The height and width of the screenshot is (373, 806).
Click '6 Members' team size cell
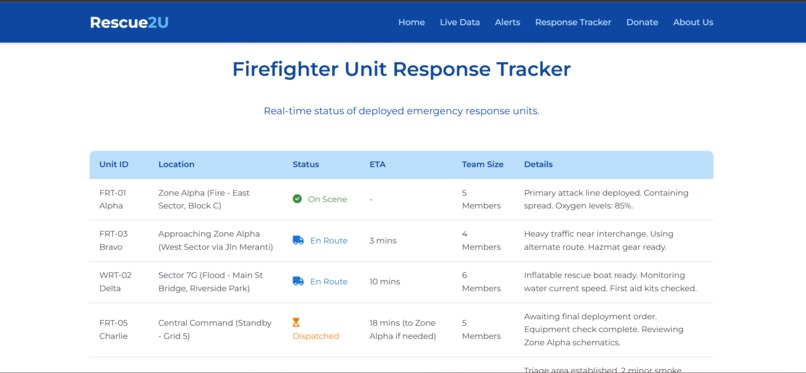point(481,282)
